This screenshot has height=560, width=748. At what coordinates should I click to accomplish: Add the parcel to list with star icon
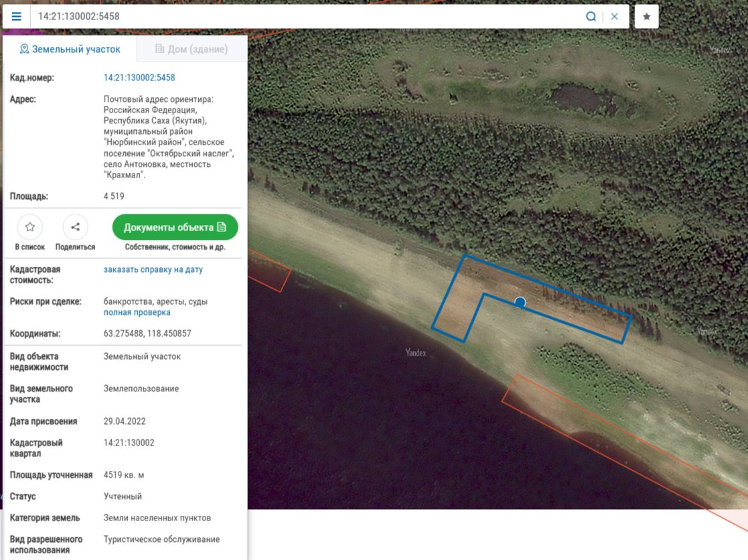(x=30, y=227)
